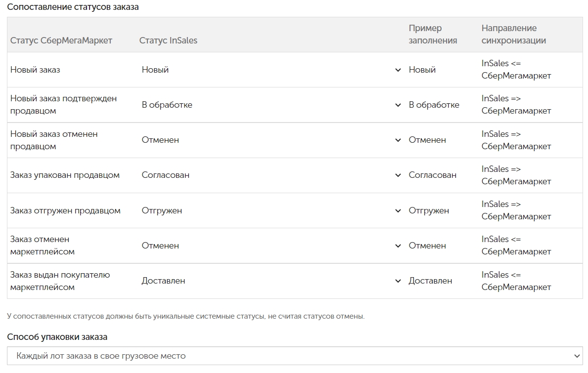Click sync direction for "Заказ отгружен продавцом" row
Viewport: 588px width, 373px height.
click(x=516, y=210)
